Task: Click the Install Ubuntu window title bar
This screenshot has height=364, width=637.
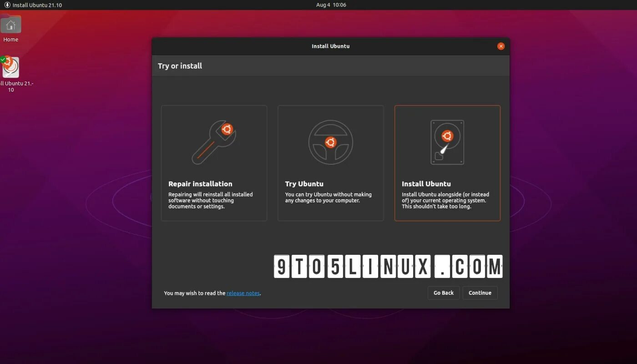Action: coord(331,46)
